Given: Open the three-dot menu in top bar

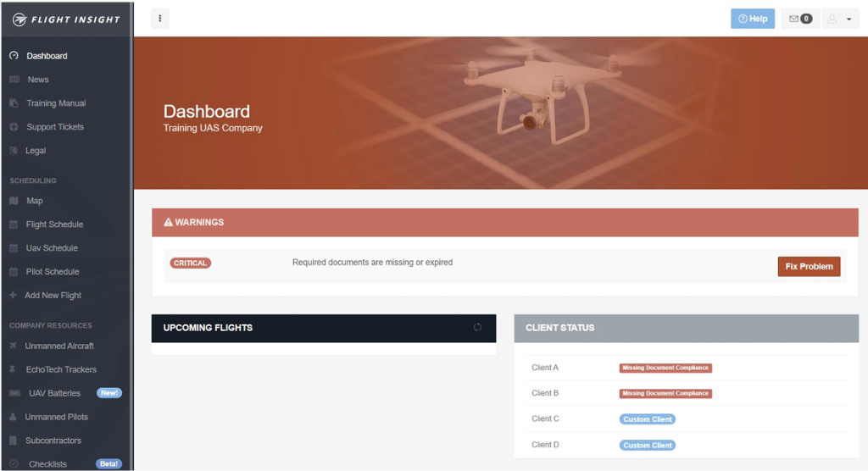Looking at the screenshot, I should (x=160, y=19).
